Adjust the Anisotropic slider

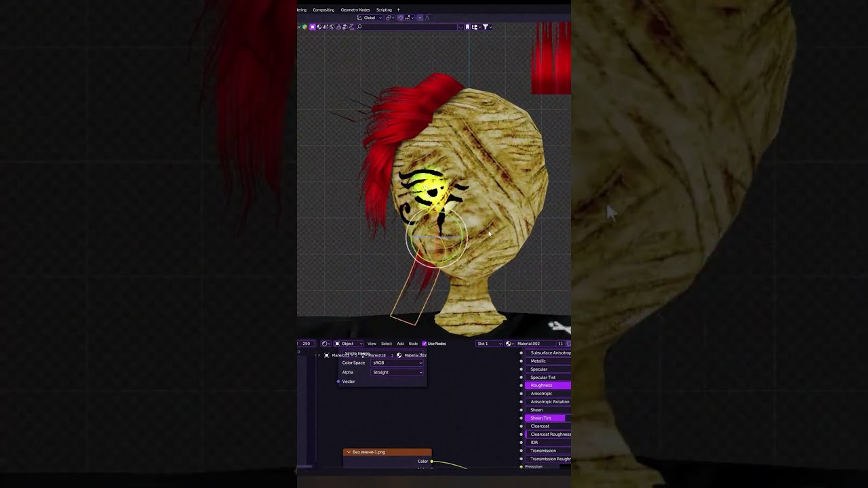coord(549,394)
